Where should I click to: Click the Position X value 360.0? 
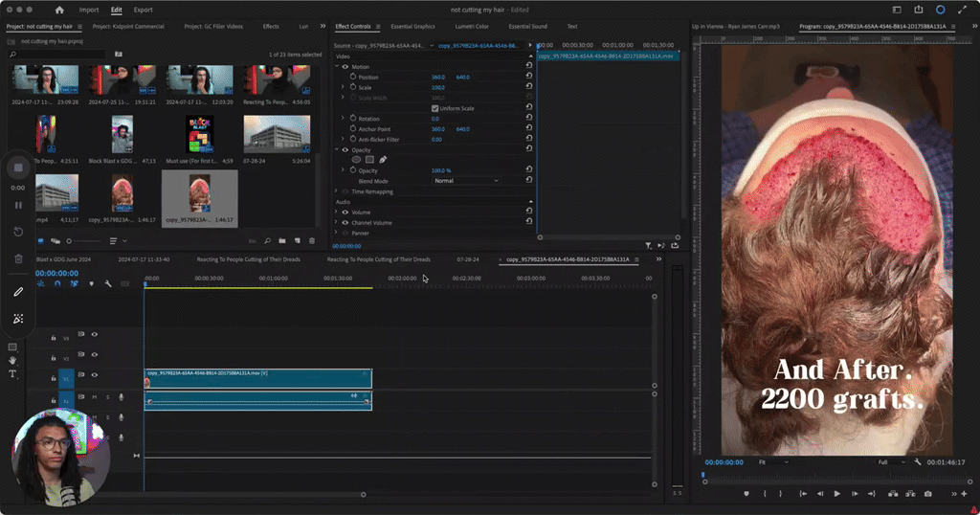coord(437,77)
